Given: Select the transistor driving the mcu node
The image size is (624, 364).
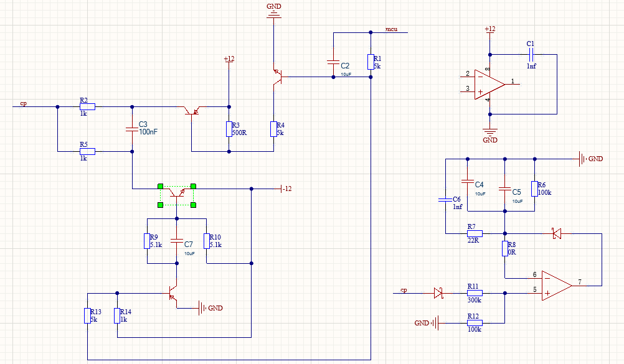Looking at the screenshot, I should pyautogui.click(x=277, y=77).
